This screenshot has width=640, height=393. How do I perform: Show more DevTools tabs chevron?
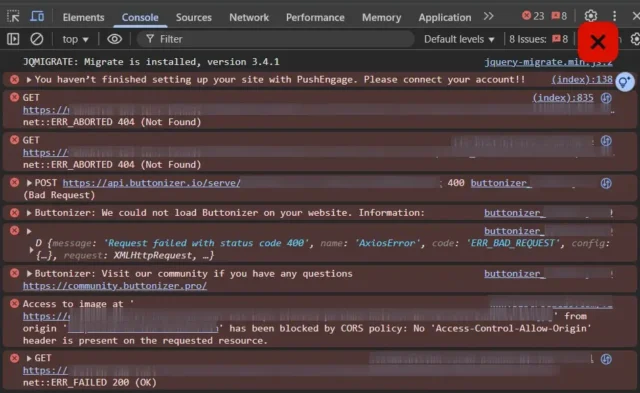489,16
